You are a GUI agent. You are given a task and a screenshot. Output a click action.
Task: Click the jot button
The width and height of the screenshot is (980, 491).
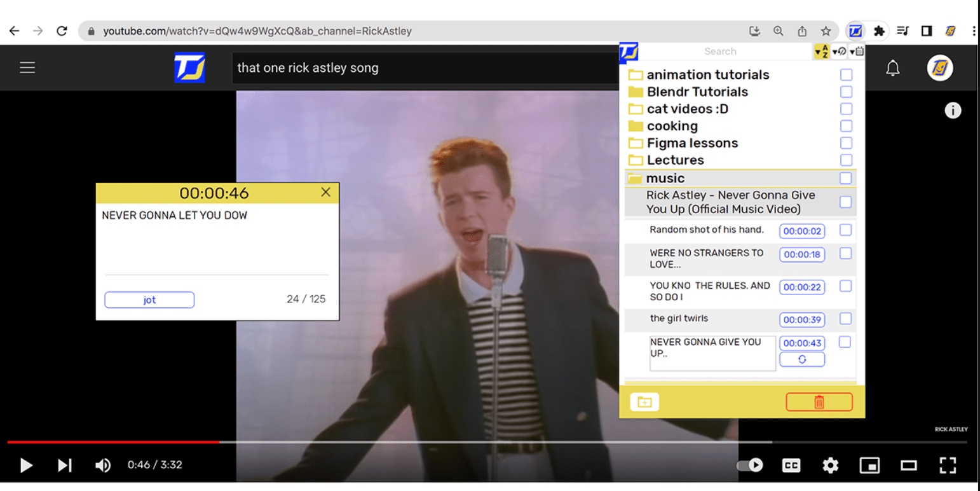tap(149, 300)
